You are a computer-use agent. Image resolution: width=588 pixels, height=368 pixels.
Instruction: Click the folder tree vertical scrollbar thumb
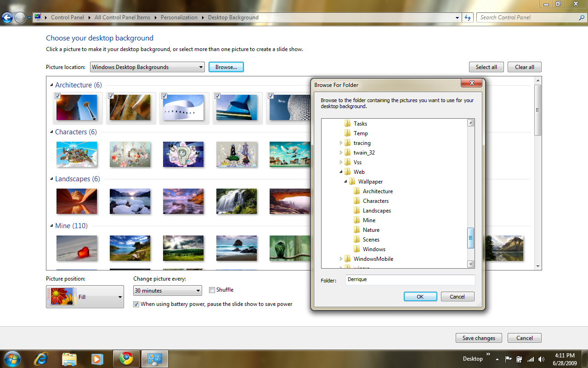(470, 238)
